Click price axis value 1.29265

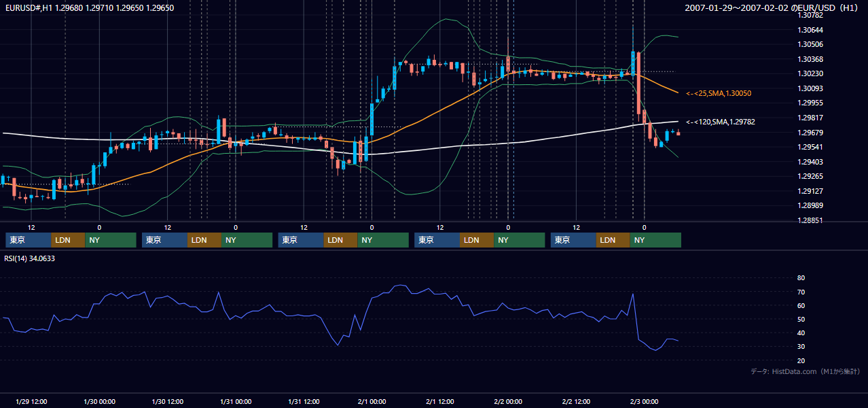810,176
